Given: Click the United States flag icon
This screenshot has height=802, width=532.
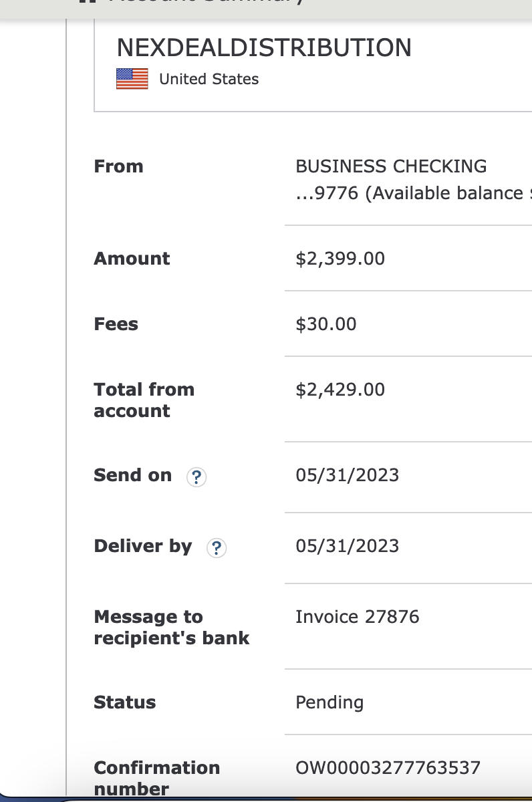Looking at the screenshot, I should (x=132, y=79).
